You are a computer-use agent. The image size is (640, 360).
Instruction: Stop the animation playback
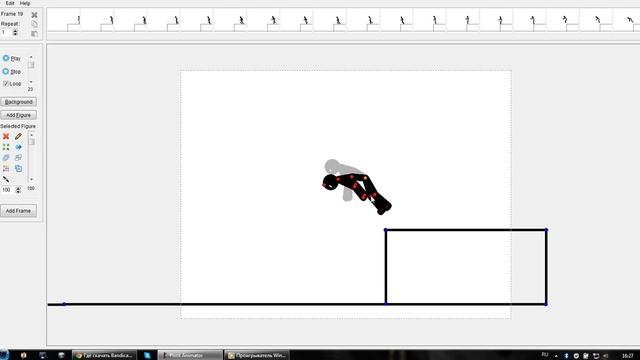point(12,71)
